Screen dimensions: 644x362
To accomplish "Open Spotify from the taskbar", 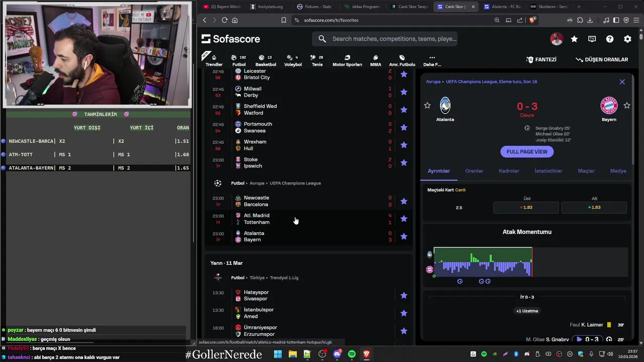I will click(x=352, y=354).
